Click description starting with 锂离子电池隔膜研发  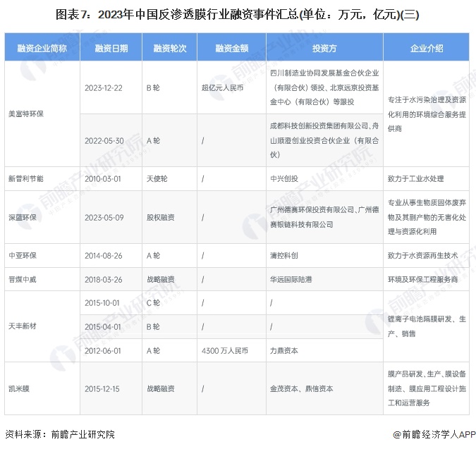(x=427, y=326)
